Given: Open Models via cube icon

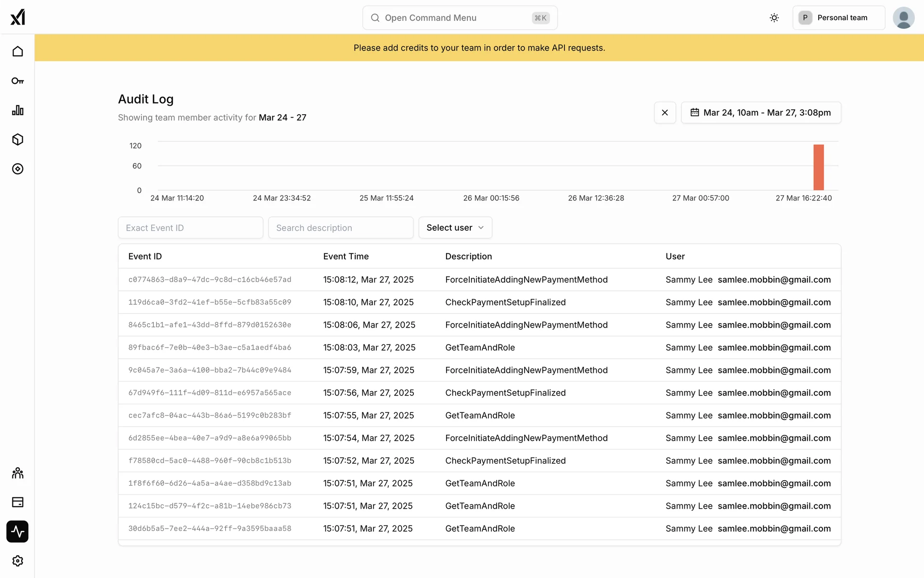Looking at the screenshot, I should 17,140.
